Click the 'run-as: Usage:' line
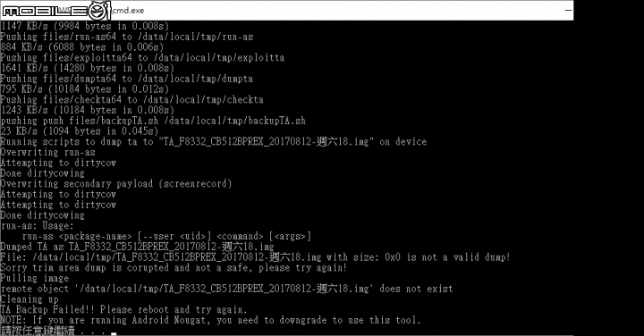This screenshot has height=336, width=644. click(37, 226)
